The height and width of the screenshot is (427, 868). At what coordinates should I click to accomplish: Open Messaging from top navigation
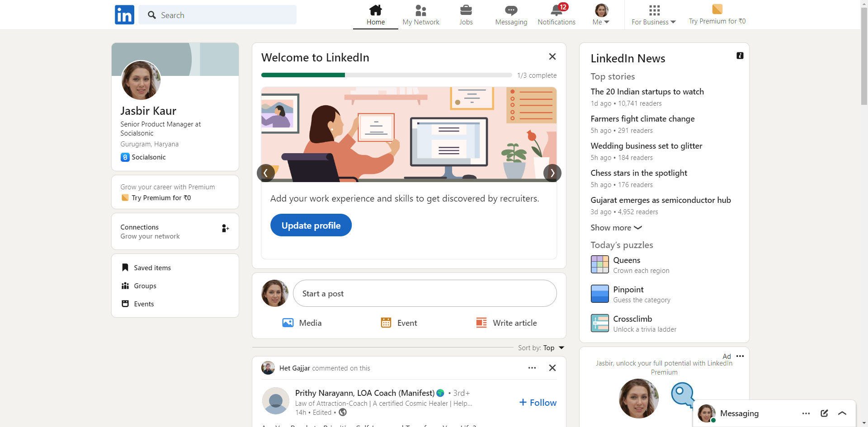coord(511,15)
